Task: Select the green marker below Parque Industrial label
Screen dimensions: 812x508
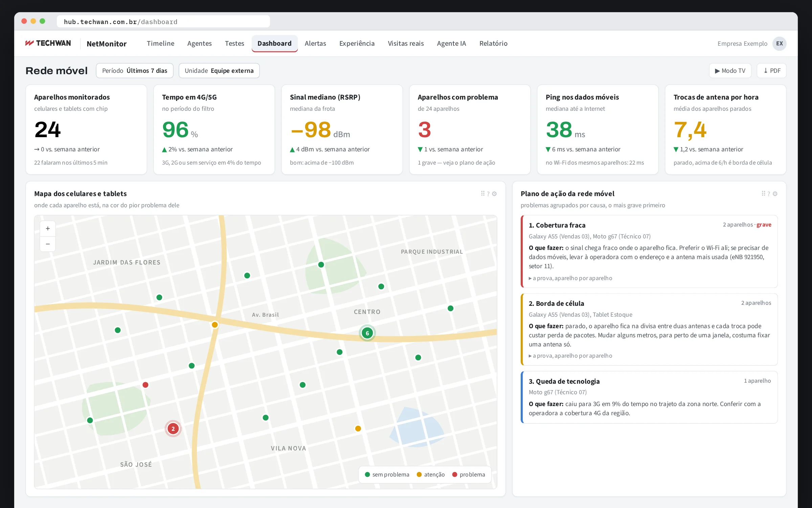Action: coord(381,287)
